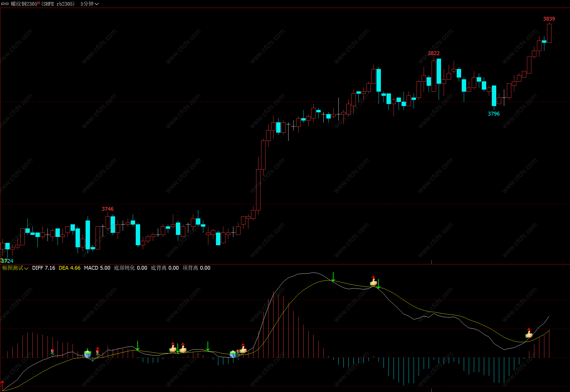The height and width of the screenshot is (392, 570).
Task: Click the rightmost thumbs-up signal in MACD pane
Action: [529, 334]
